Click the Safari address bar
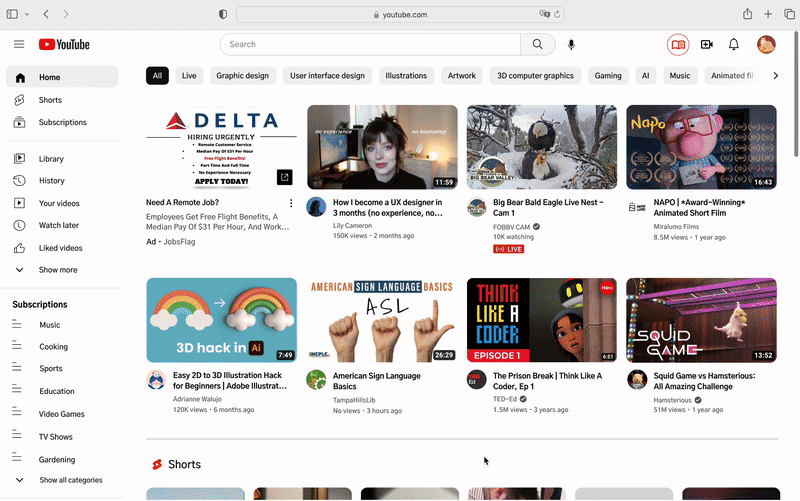This screenshot has height=501, width=800. pyautogui.click(x=400, y=15)
